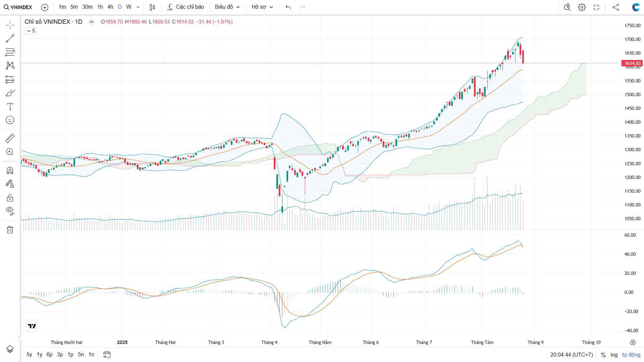
Task: Pick the ruler measure tool
Action: (x=10, y=138)
